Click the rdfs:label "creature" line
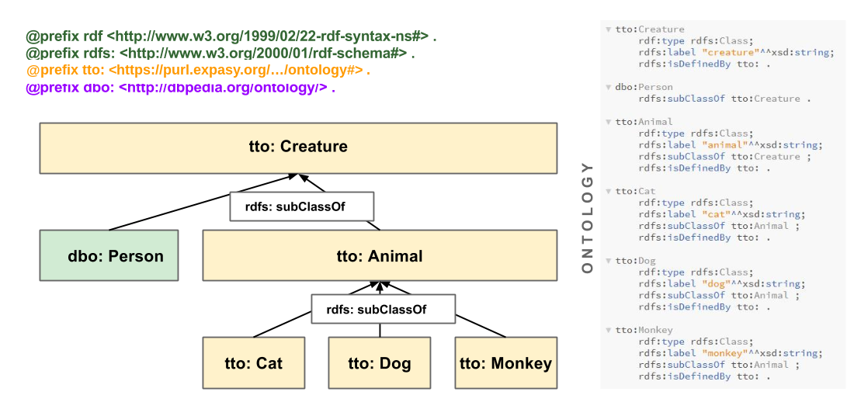This screenshot has width=868, height=409. (736, 53)
